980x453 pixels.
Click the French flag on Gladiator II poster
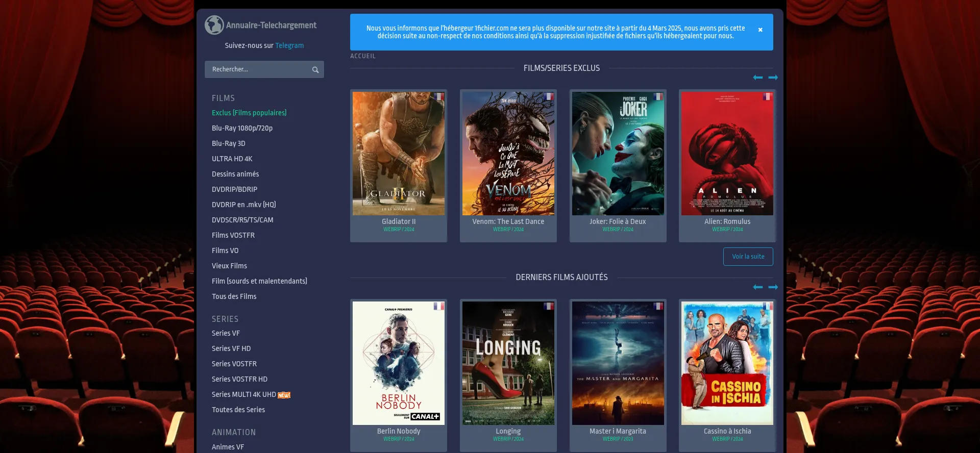439,97
